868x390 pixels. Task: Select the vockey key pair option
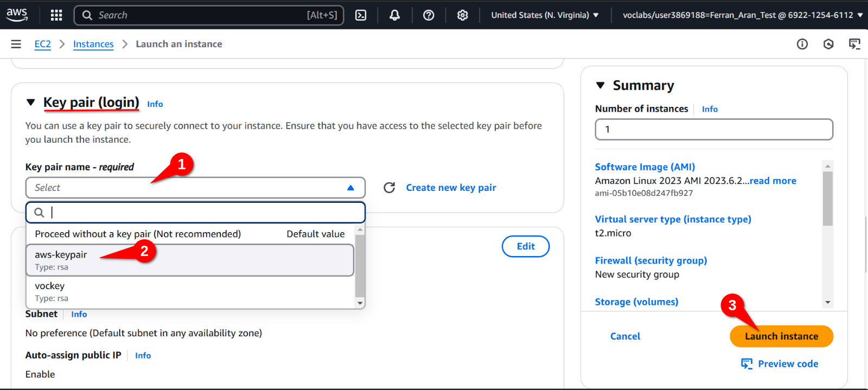click(x=190, y=292)
